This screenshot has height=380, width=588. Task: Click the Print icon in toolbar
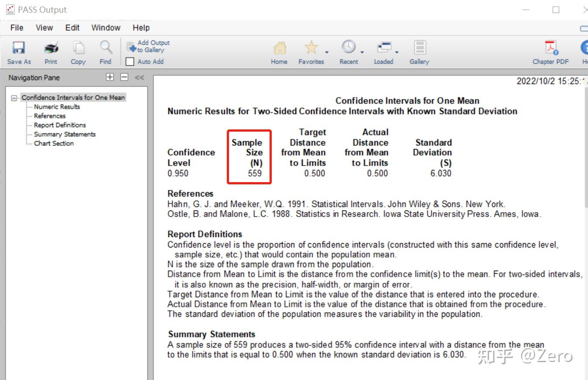coord(51,48)
